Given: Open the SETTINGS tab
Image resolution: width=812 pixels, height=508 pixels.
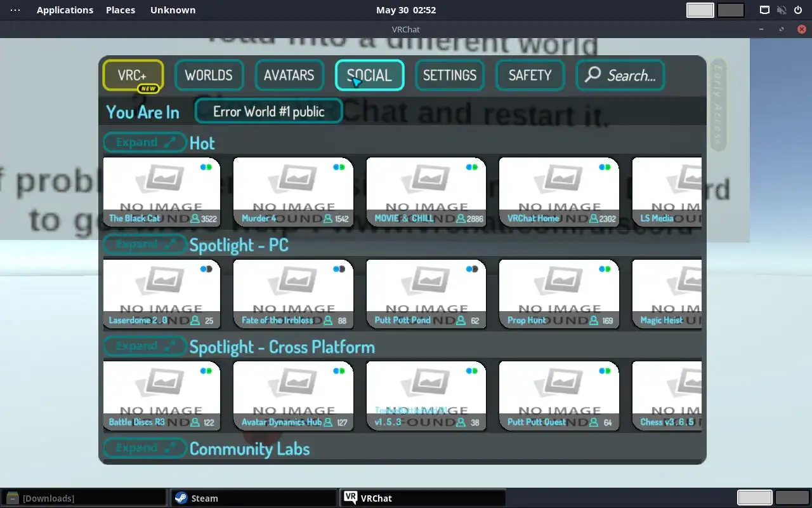Looking at the screenshot, I should (449, 76).
